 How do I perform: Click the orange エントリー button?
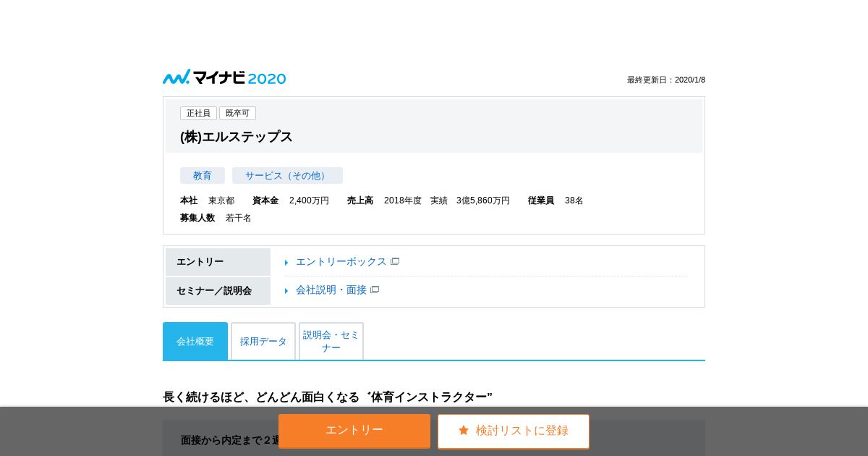pyautogui.click(x=354, y=431)
